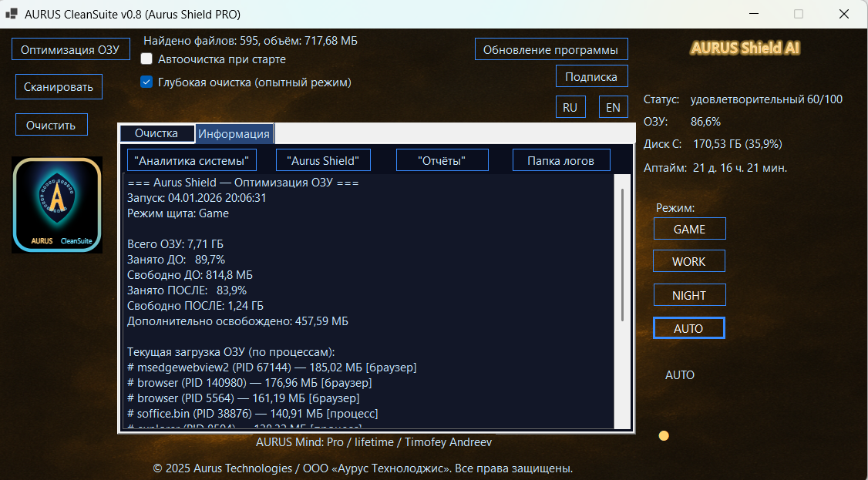Click the browser (PID 5564) log line
This screenshot has height=480, width=868.
pos(244,398)
